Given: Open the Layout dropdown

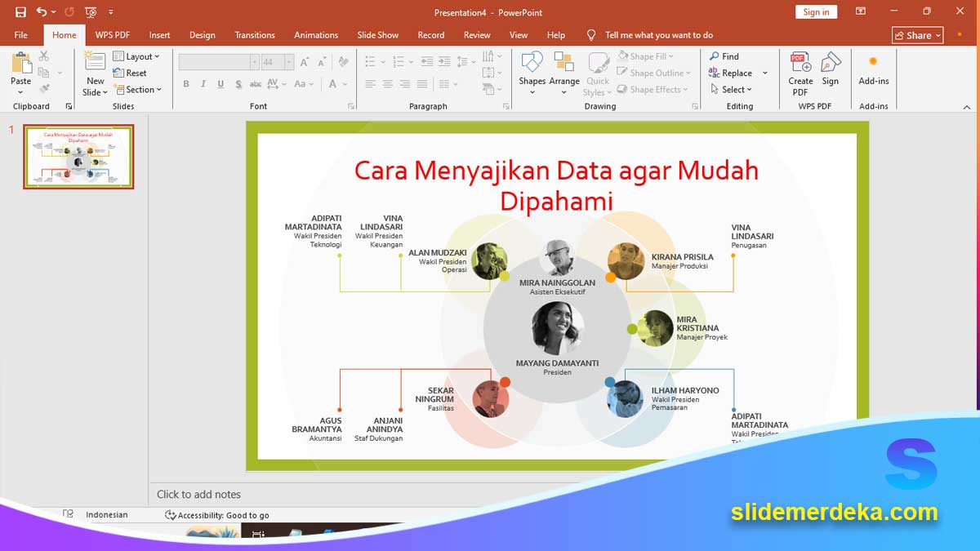Looking at the screenshot, I should (x=136, y=56).
